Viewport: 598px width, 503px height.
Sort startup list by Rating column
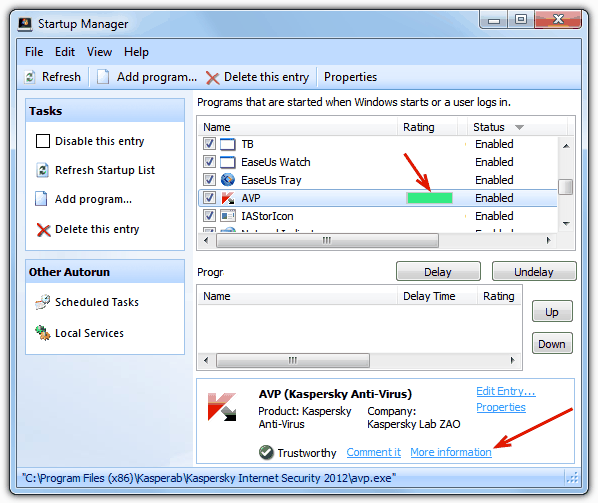click(428, 127)
